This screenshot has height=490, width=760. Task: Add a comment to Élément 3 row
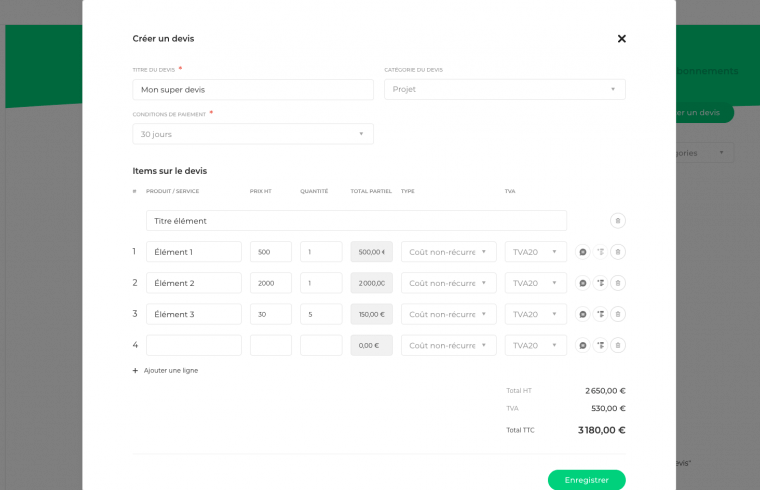coord(583,314)
